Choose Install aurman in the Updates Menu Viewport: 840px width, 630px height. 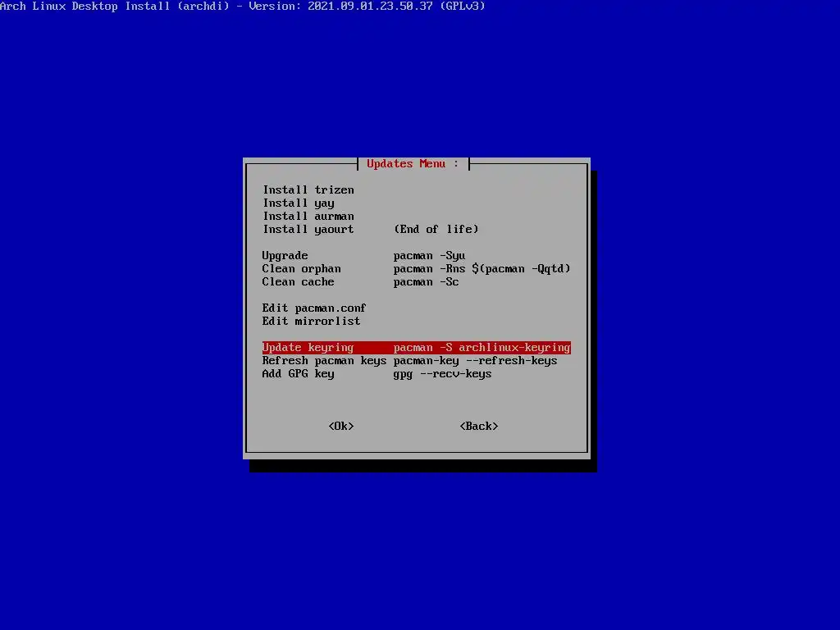(x=308, y=216)
